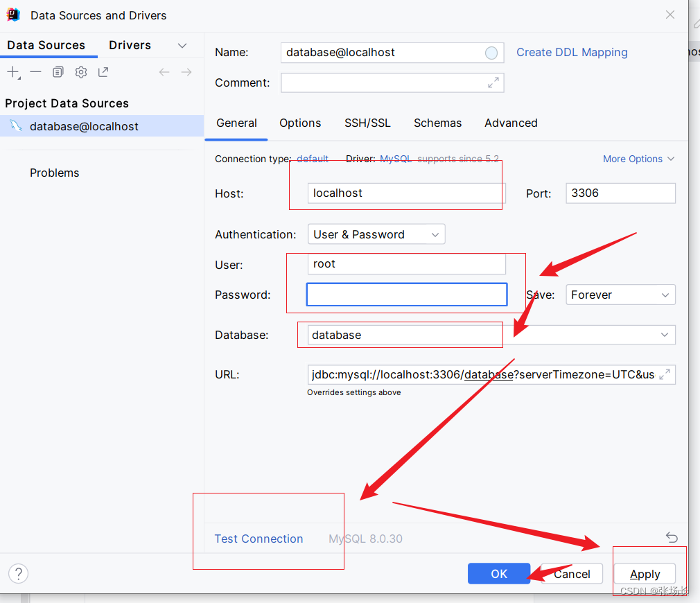Viewport: 700px width, 603px height.
Task: Click the Port field showing 3306
Action: click(x=620, y=193)
